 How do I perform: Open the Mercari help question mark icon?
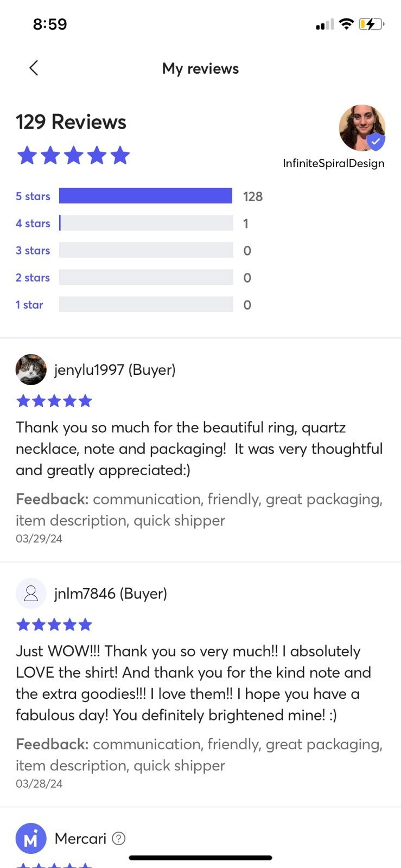pos(118,838)
